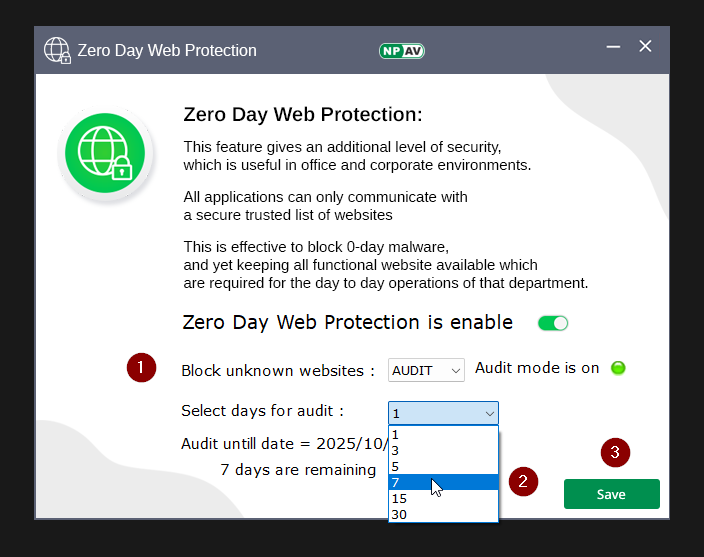This screenshot has height=557, width=704.
Task: Choose 30 days audit option
Action: tap(442, 514)
